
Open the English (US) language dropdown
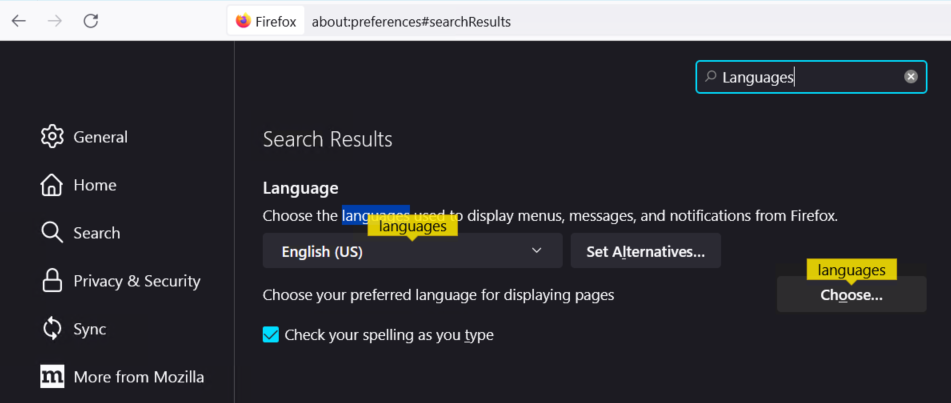click(412, 252)
